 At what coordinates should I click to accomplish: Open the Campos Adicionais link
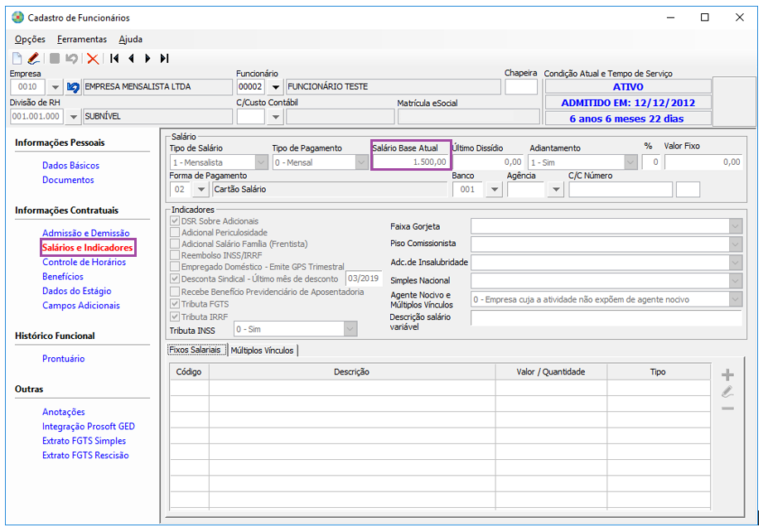click(x=81, y=305)
